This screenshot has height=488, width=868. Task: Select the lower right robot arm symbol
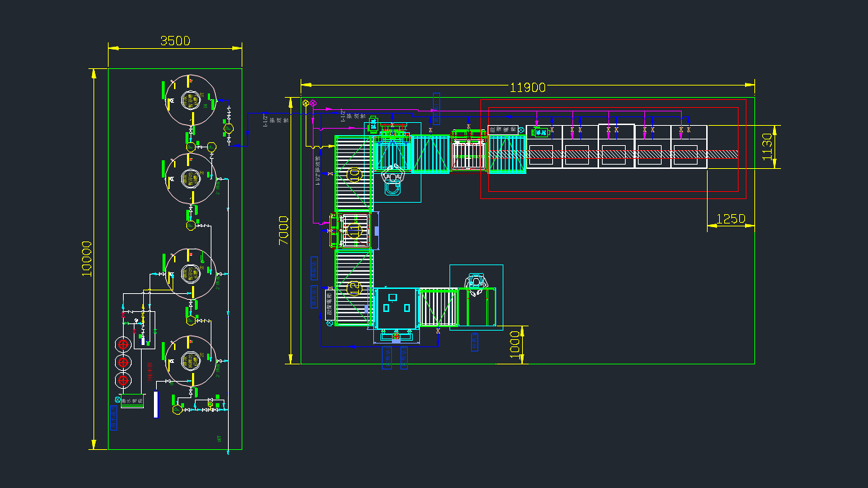pos(475,283)
